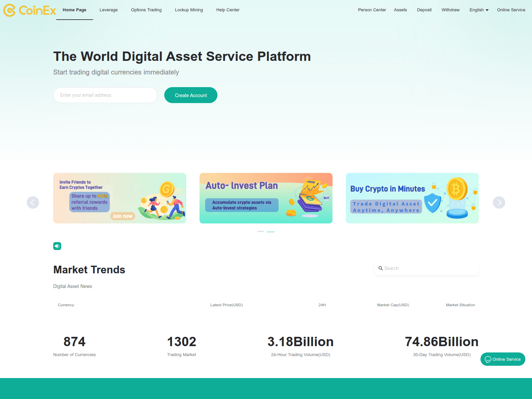Select the Digital Asset News tab

72,286
